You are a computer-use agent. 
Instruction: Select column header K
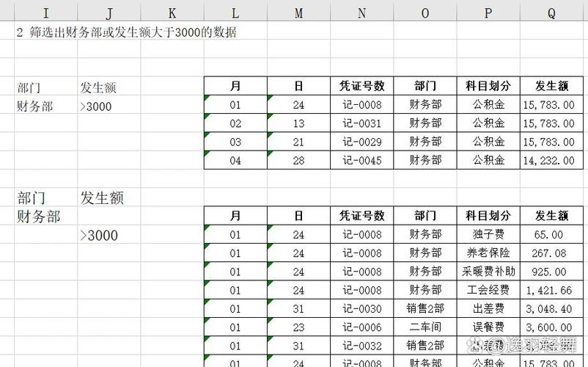click(x=172, y=13)
